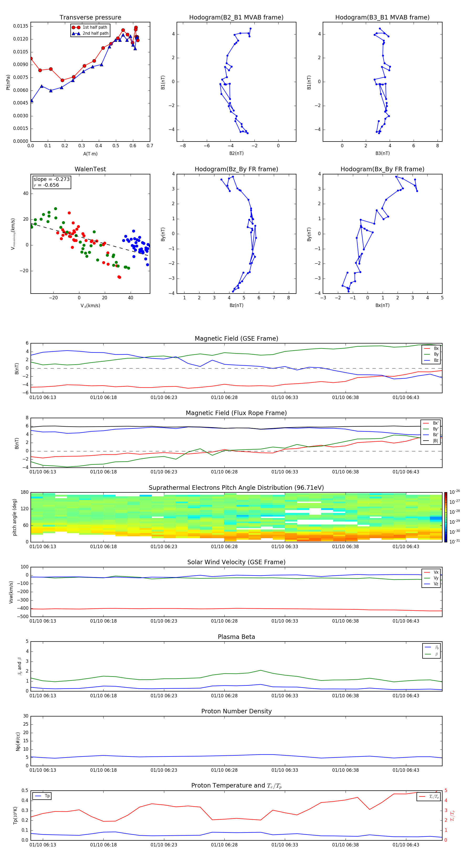The width and height of the screenshot is (473, 868).
Task: Click '01/10 06:28' tick under GSE magnetic plot
Action: [224, 398]
